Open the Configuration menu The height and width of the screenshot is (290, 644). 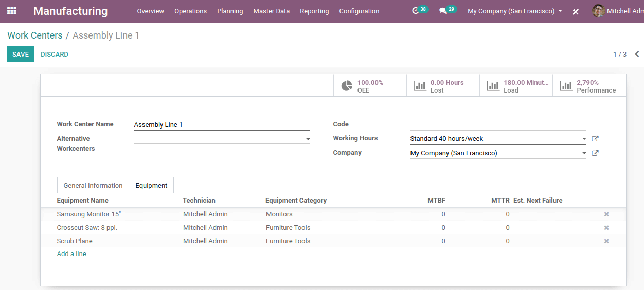(x=359, y=11)
